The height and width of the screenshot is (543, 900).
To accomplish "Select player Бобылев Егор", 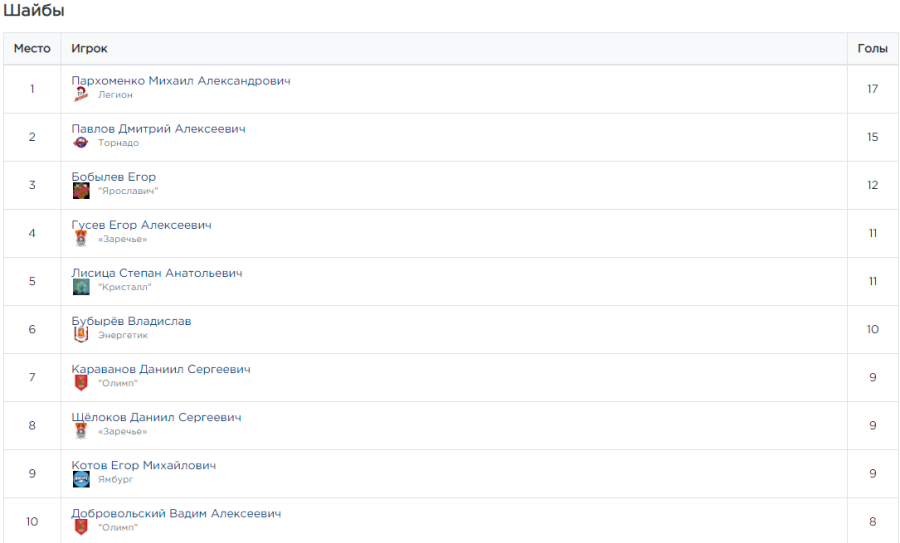I will 113,176.
